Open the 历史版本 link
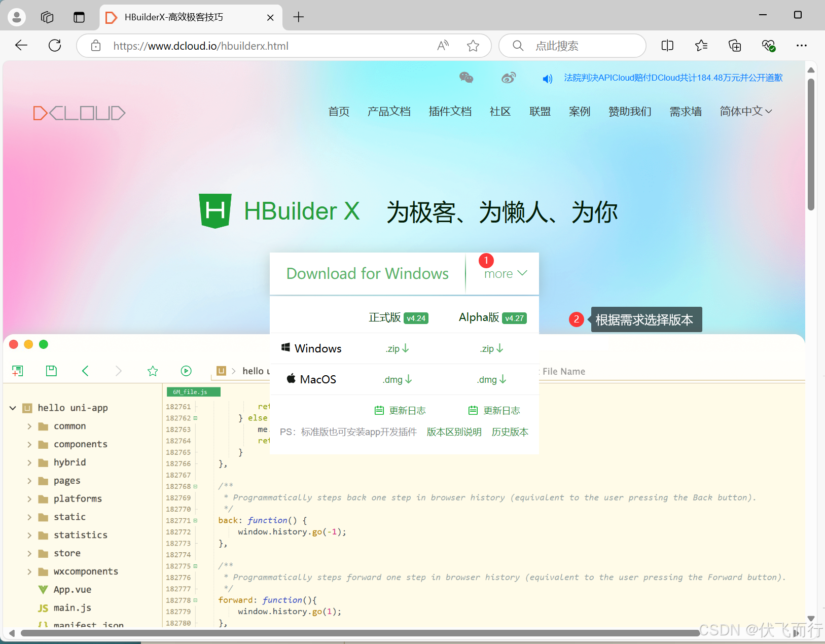Viewport: 825px width, 644px height. tap(510, 432)
